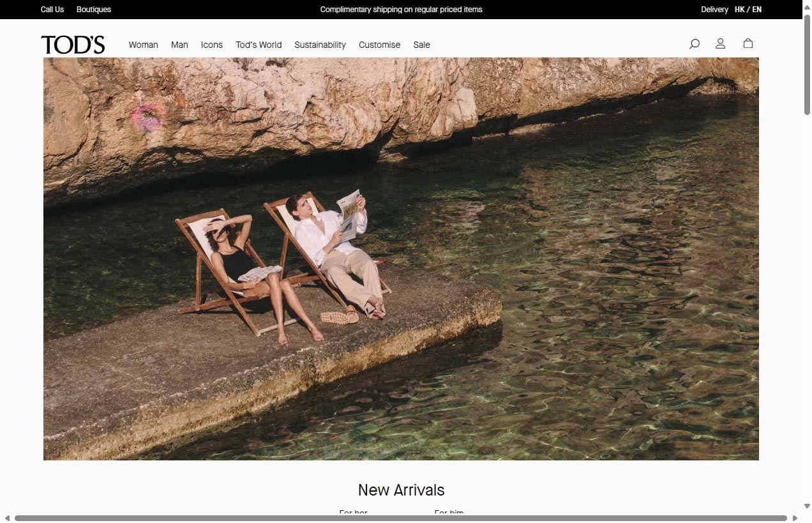Image resolution: width=812 pixels, height=523 pixels.
Task: Click the vertical scrollbar down arrow
Action: coord(806,506)
